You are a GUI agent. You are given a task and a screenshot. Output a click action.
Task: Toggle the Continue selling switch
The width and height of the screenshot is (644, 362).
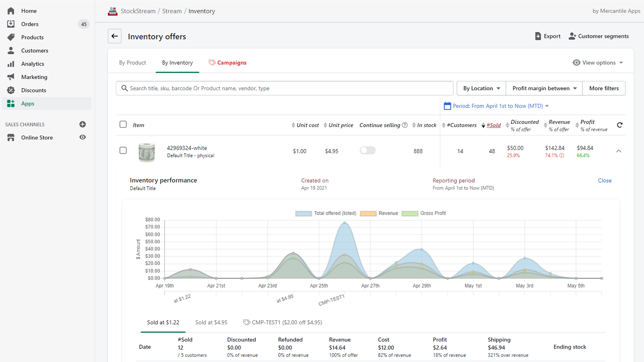coord(367,150)
